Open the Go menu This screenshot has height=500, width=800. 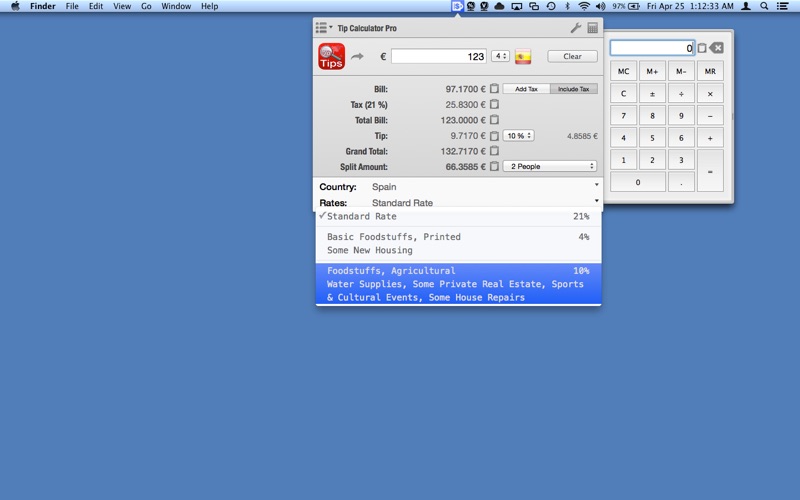pyautogui.click(x=146, y=6)
